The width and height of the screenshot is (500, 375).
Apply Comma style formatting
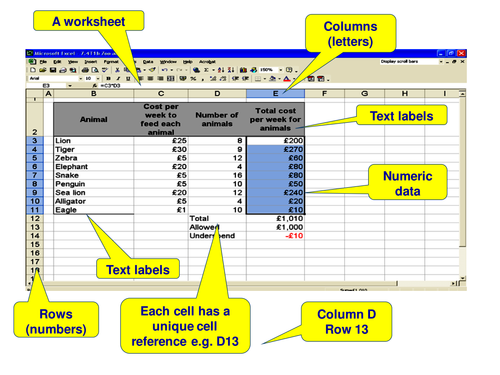coord(203,79)
